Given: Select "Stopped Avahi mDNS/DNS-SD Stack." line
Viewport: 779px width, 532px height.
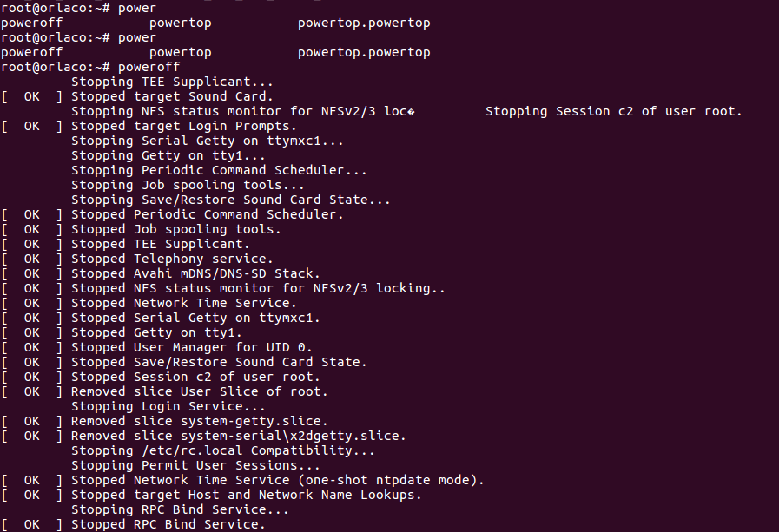Looking at the screenshot, I should [197, 273].
